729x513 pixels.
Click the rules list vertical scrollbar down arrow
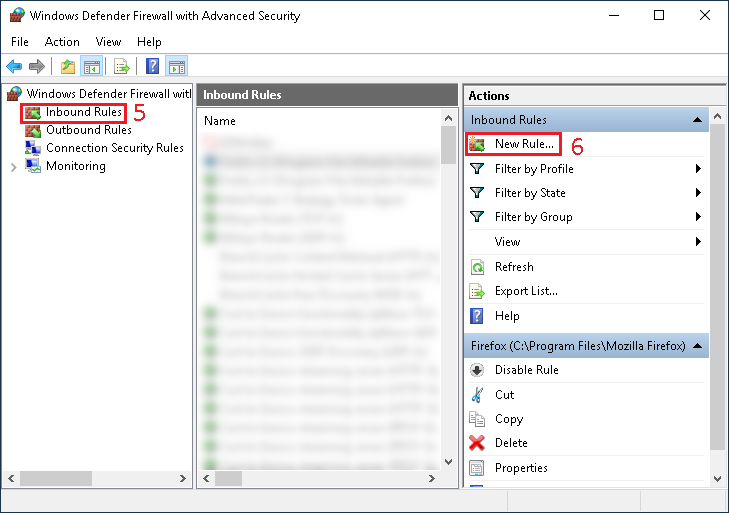coord(448,462)
